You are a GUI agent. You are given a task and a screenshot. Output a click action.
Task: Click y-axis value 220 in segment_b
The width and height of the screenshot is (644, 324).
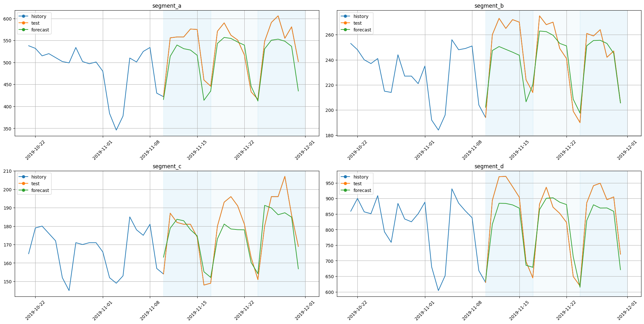pos(330,85)
